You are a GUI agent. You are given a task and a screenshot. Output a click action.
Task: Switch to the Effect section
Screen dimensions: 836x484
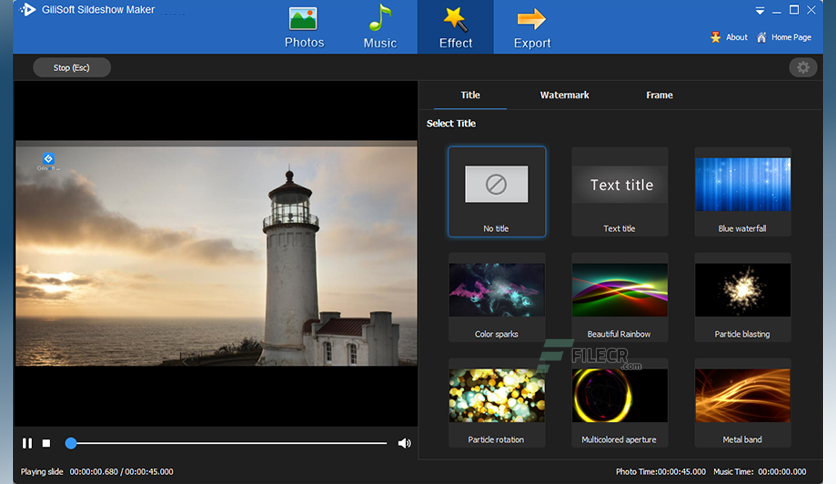(x=455, y=28)
